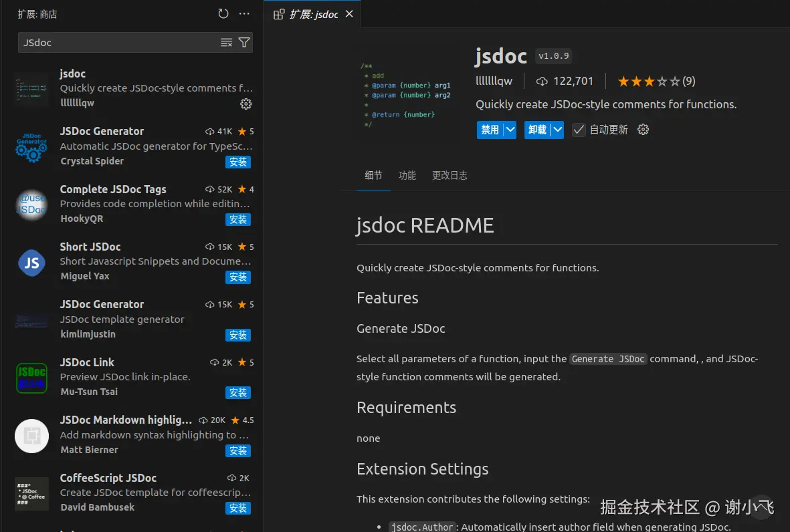Install CoffeeScript JSDoc by David Bambusek
The width and height of the screenshot is (790, 532).
[x=238, y=509]
